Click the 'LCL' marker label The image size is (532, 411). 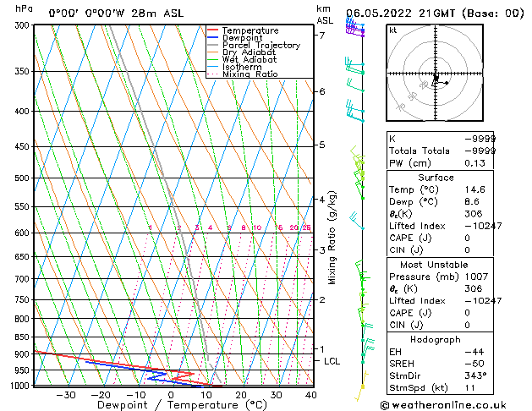click(332, 361)
